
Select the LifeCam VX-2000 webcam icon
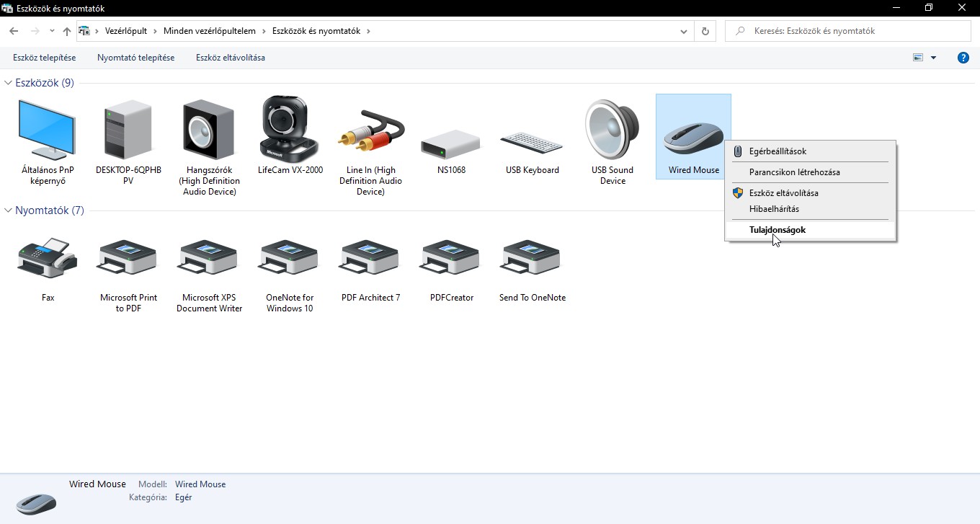point(290,130)
